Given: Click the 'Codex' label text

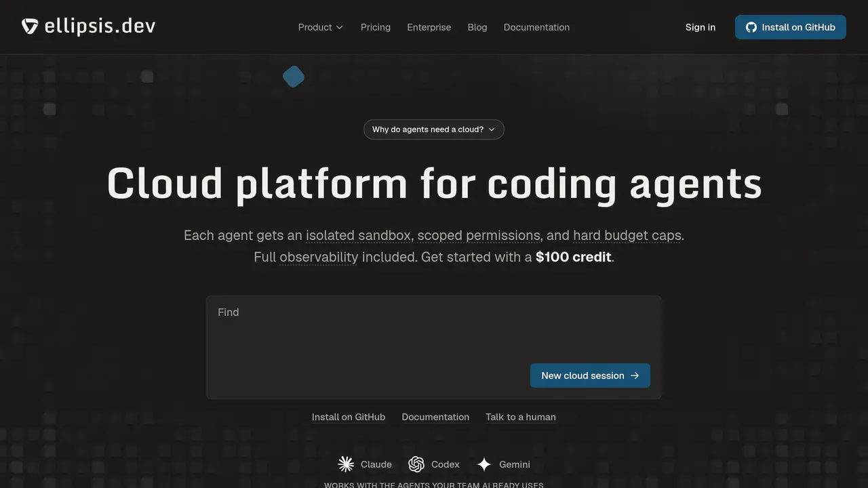Looking at the screenshot, I should pos(446,464).
